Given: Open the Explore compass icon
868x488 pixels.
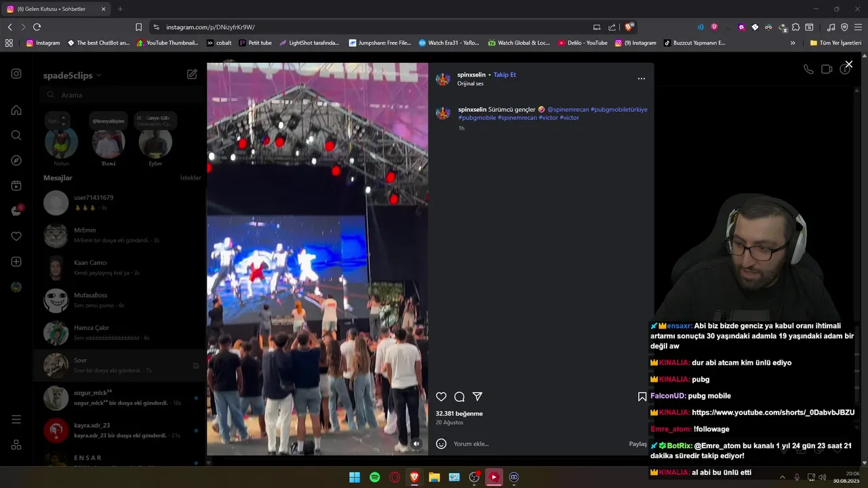Looking at the screenshot, I should (16, 161).
